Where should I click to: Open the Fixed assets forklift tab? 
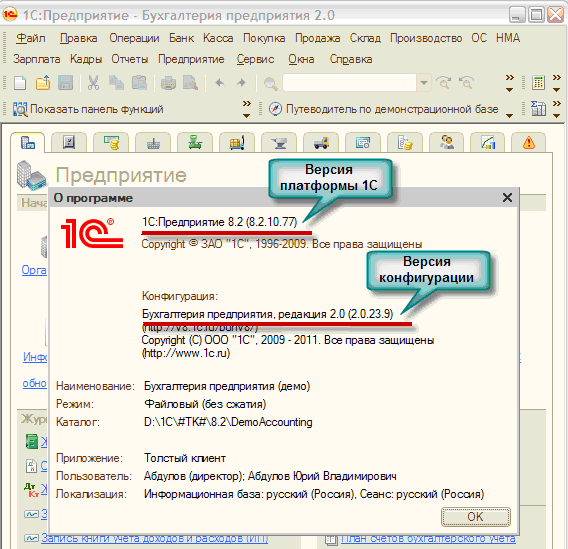[x=321, y=143]
